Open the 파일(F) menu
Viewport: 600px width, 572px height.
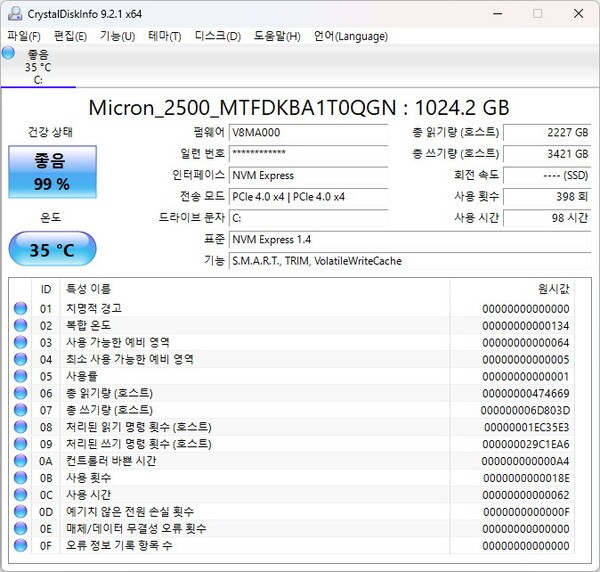pos(24,36)
